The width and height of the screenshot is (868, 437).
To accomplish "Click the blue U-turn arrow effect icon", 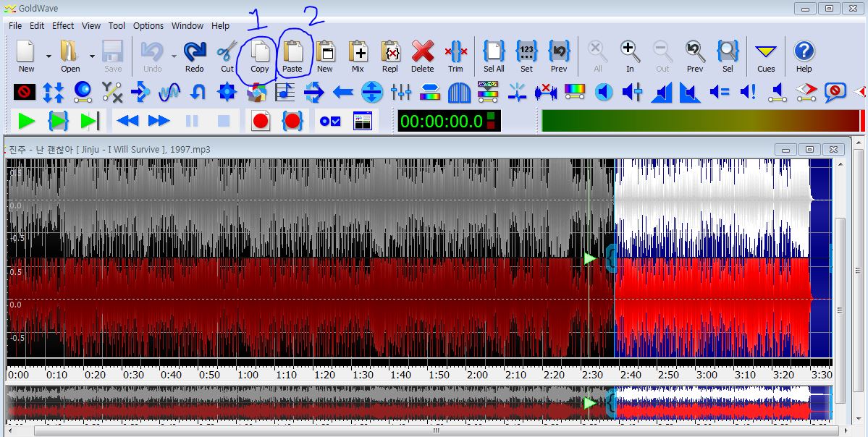I will 198,92.
